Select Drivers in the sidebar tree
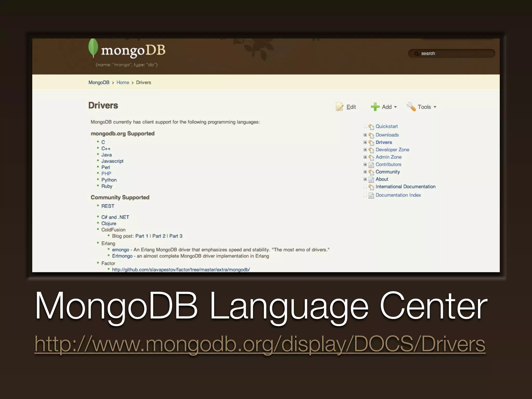 [384, 142]
